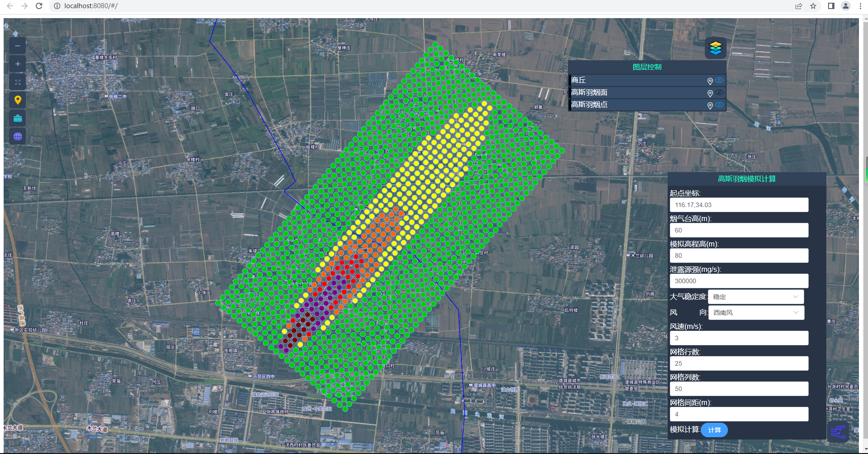Click the yellow location pin tool

pos(18,100)
